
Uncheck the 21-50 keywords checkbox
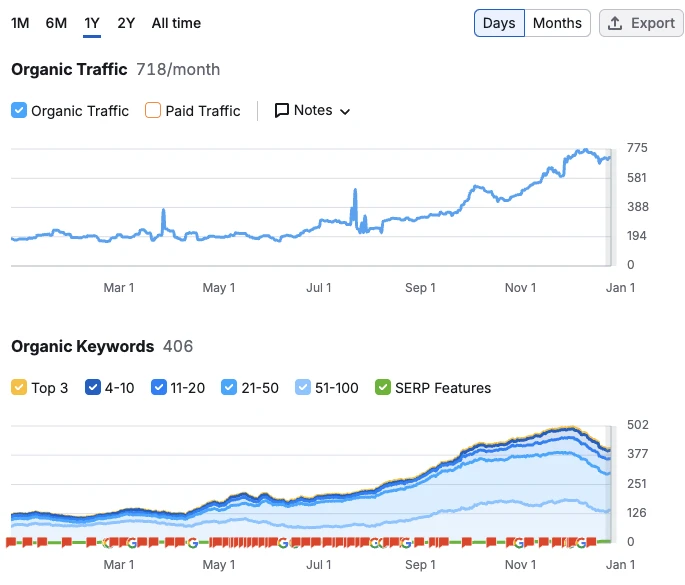[x=229, y=387]
